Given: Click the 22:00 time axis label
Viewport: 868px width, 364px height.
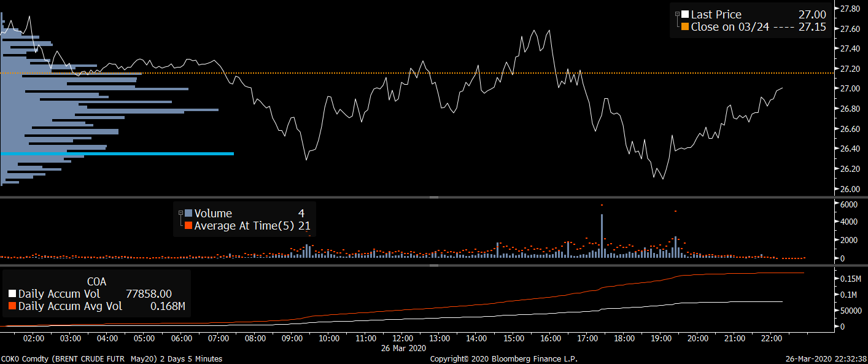Looking at the screenshot, I should 772,338.
